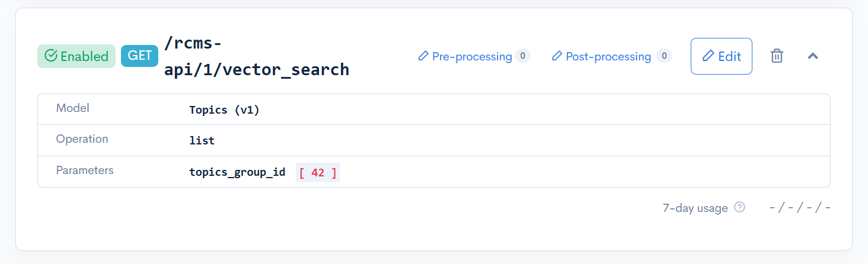Collapse the endpoint with the chevron
This screenshot has height=264, width=868.
[813, 56]
